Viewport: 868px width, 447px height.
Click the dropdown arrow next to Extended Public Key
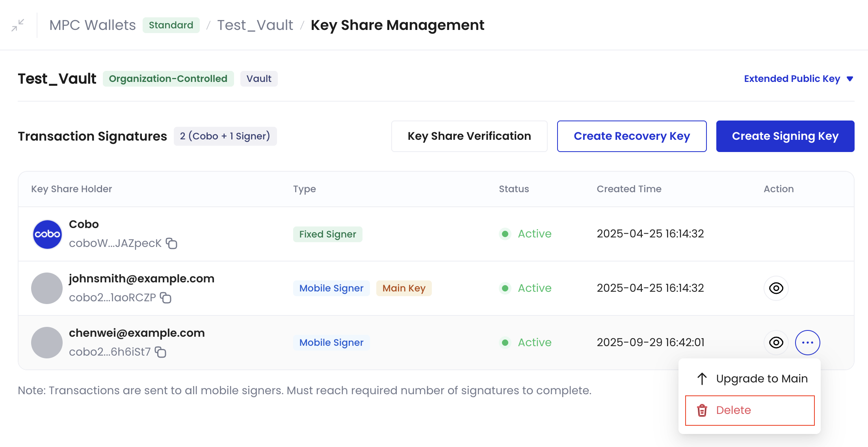pyautogui.click(x=850, y=79)
